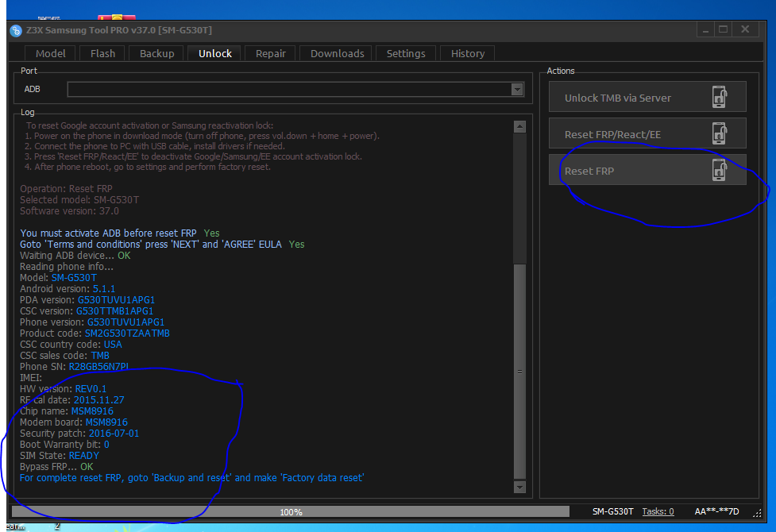Click Bypass FRP... OK line
The image size is (776, 532).
(x=56, y=467)
